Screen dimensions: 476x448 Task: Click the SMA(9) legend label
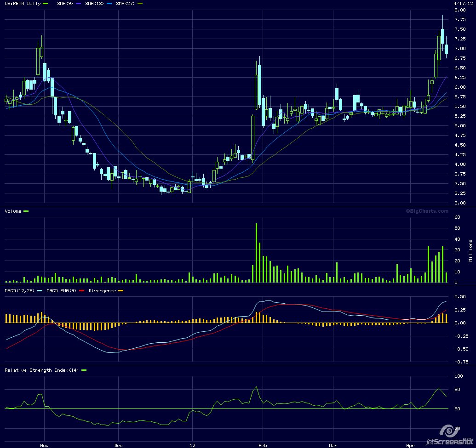pyautogui.click(x=65, y=3)
